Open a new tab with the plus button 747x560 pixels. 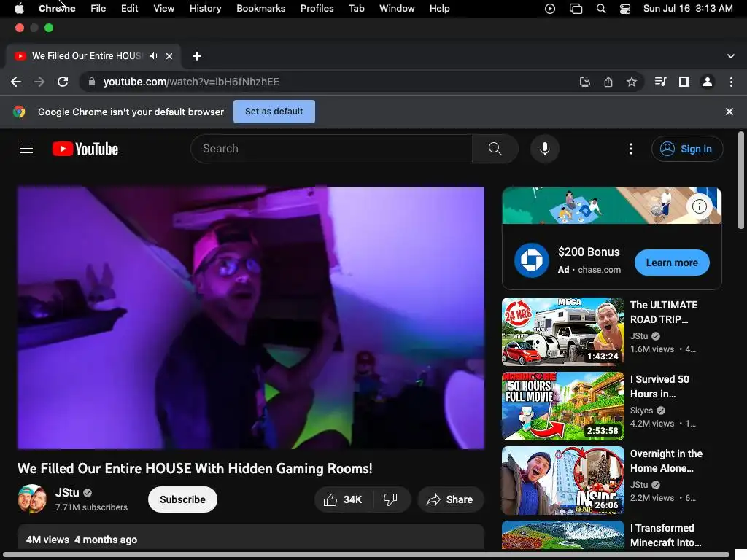click(197, 56)
